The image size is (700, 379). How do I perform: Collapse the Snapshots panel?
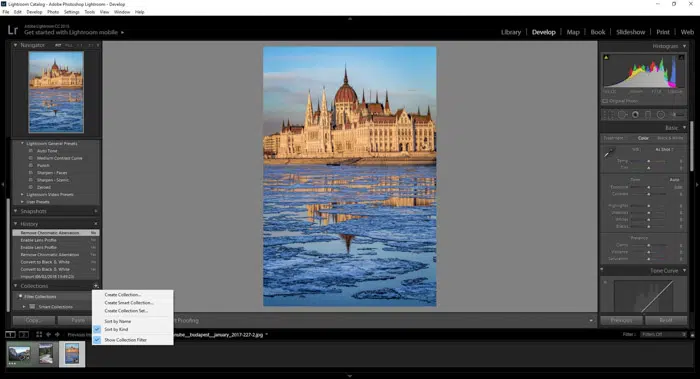pos(16,211)
